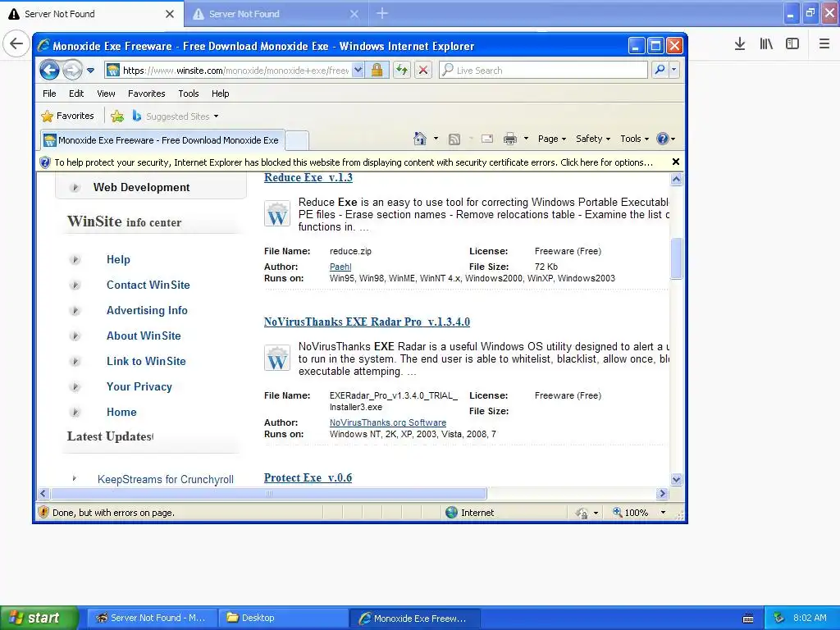
Task: Select the Monoxide Exe Freeware IE tab
Action: (162, 140)
